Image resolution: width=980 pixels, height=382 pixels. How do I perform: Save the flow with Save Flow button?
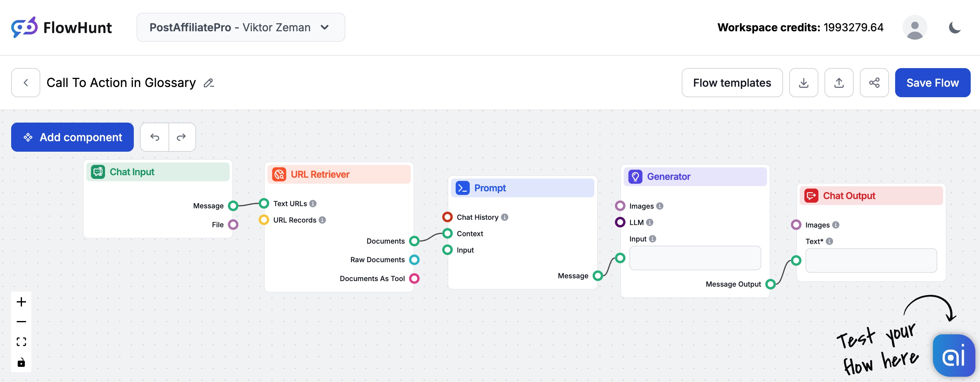[x=932, y=82]
